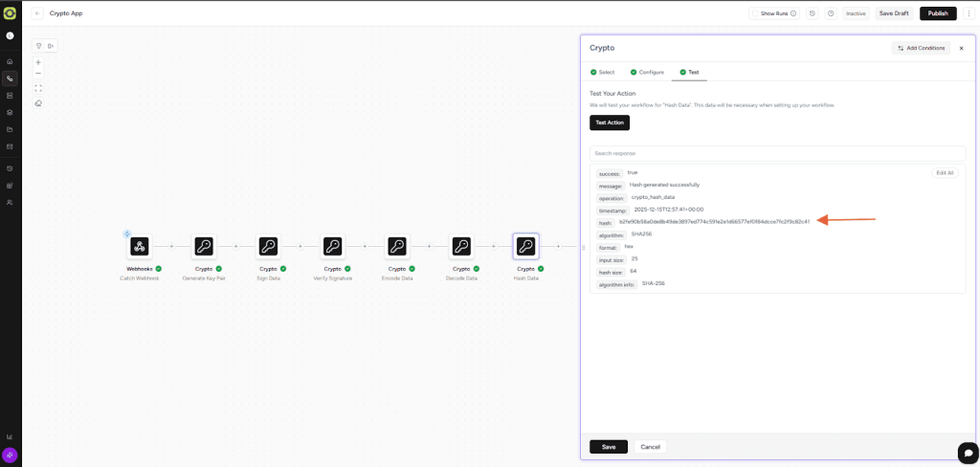Image resolution: width=980 pixels, height=467 pixels.
Task: Open Add Conditions in the Crypto panel
Action: [x=921, y=48]
